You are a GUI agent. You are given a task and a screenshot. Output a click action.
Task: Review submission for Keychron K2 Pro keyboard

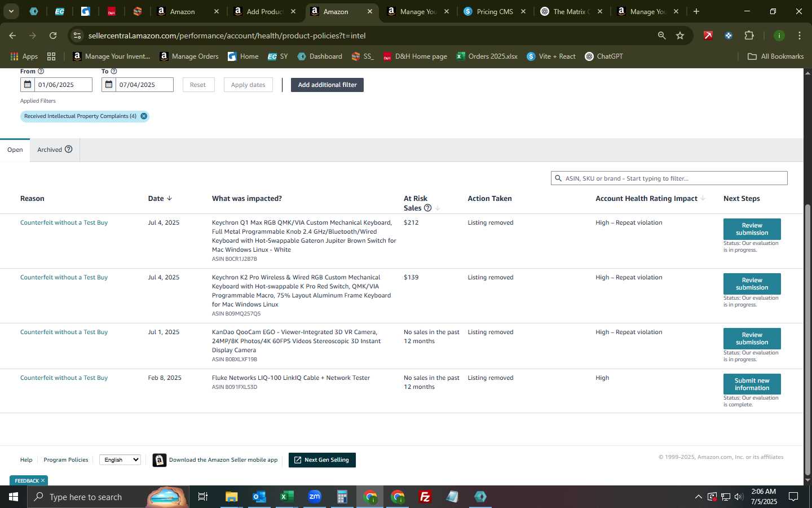point(752,283)
